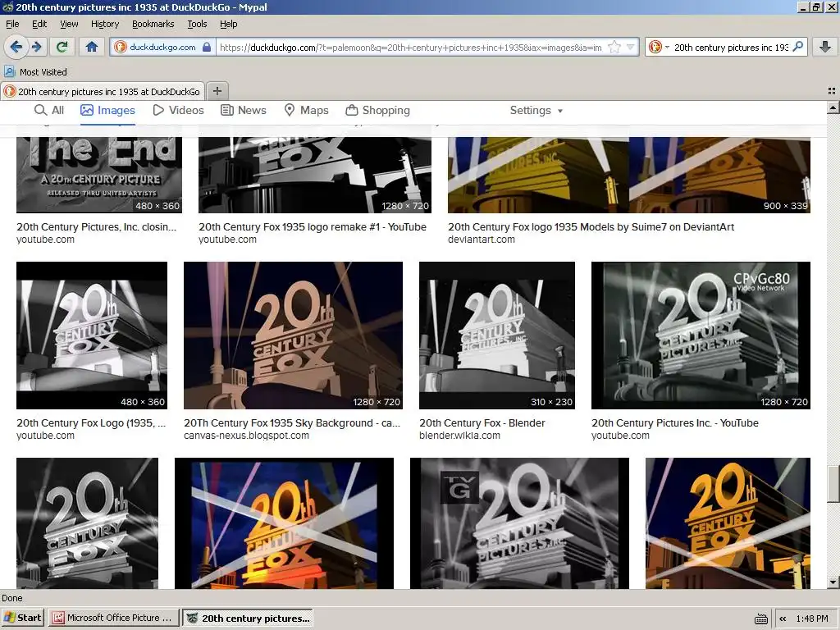Switch to Videos results
840x630 pixels.
coord(178,111)
